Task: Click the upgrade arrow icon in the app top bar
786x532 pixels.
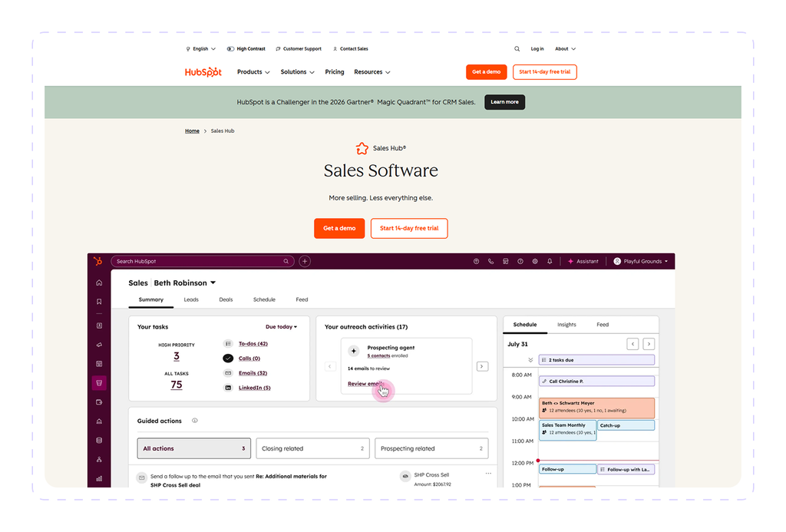Action: coord(476,261)
